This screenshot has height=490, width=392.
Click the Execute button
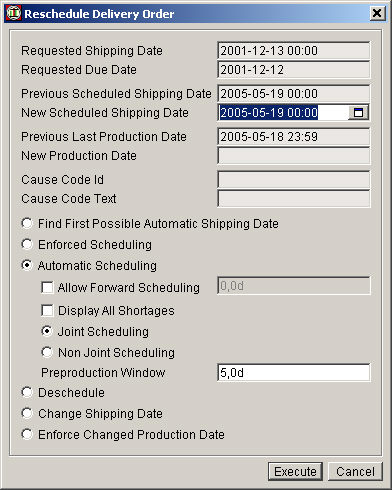295,472
